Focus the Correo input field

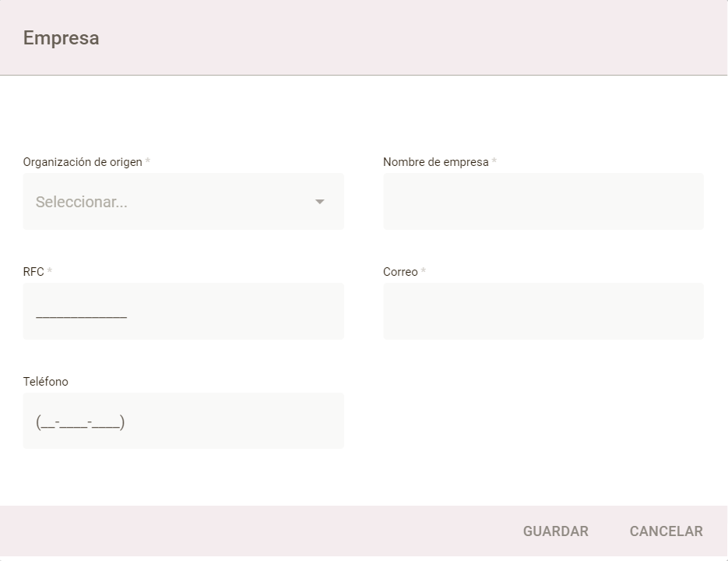click(543, 312)
